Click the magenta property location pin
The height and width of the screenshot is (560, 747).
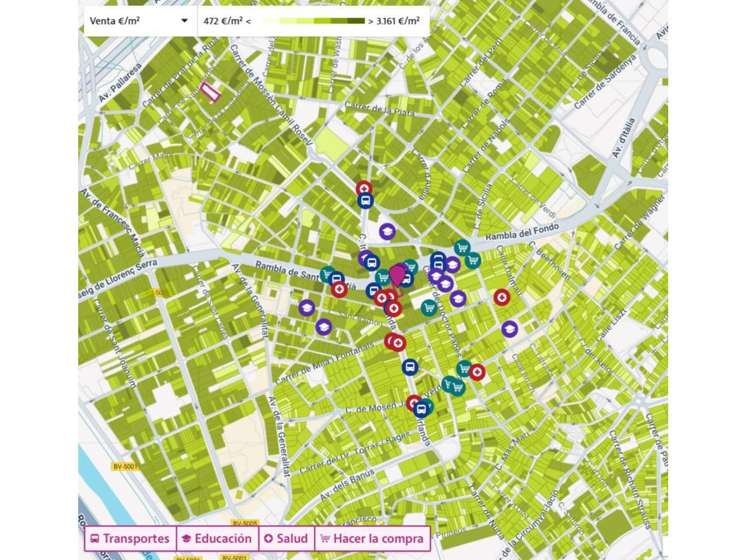pos(397,275)
